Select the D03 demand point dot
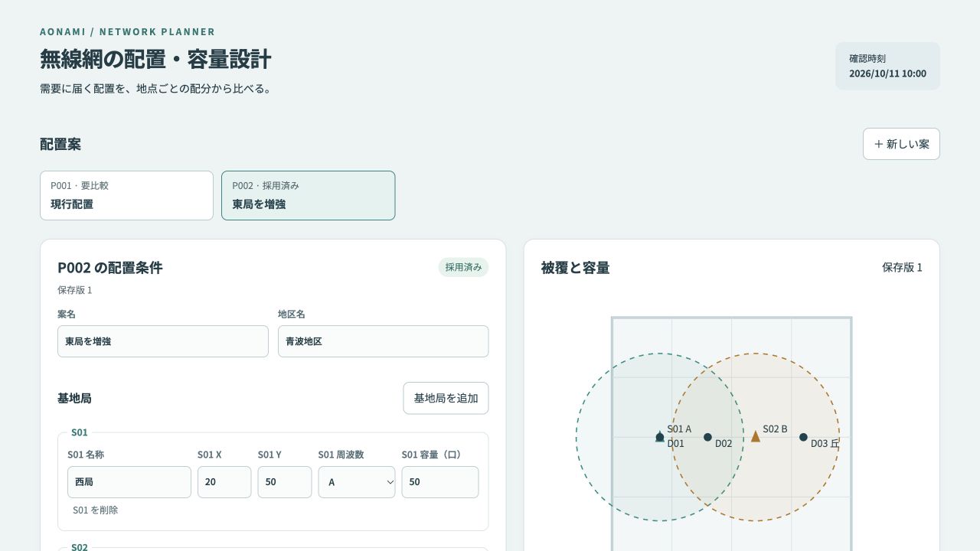 [803, 437]
